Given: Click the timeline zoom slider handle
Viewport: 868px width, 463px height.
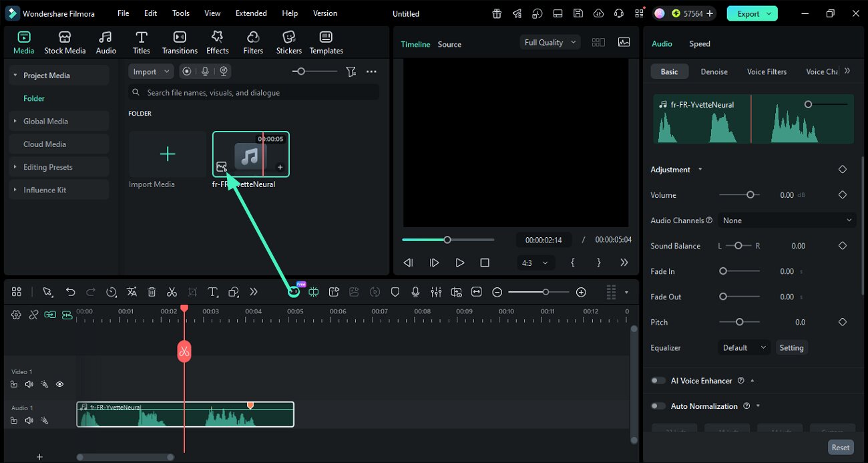Looking at the screenshot, I should [546, 292].
